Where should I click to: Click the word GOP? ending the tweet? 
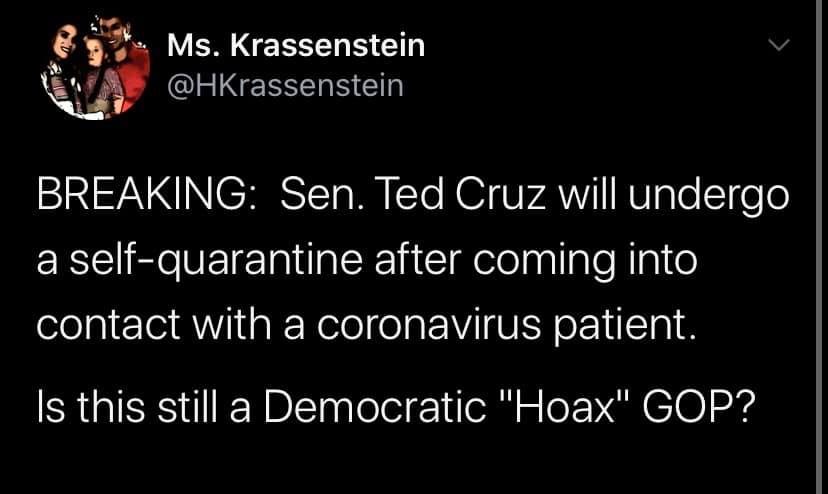tap(699, 407)
